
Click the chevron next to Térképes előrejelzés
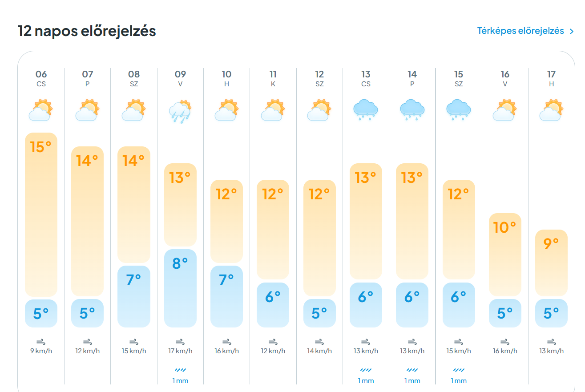(572, 31)
